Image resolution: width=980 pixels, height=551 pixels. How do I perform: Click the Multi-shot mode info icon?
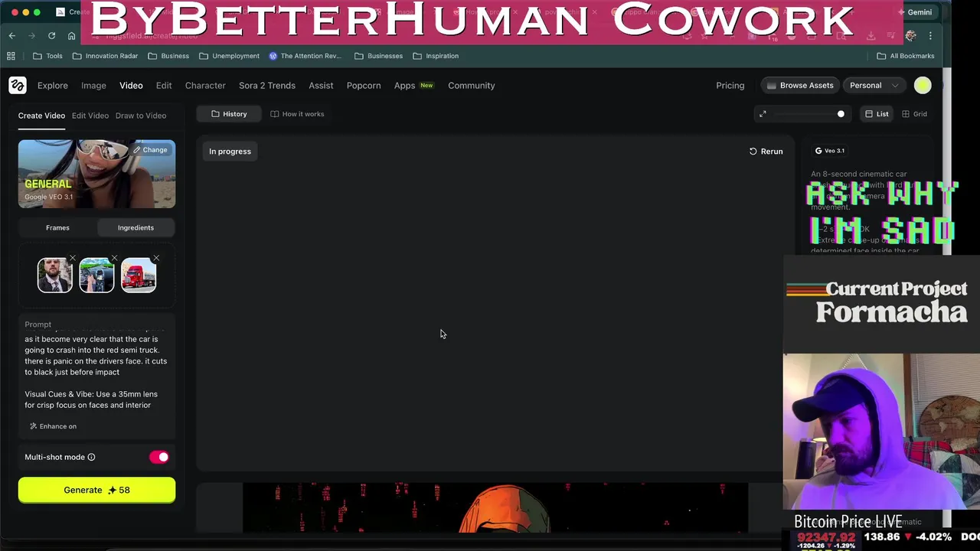click(91, 457)
